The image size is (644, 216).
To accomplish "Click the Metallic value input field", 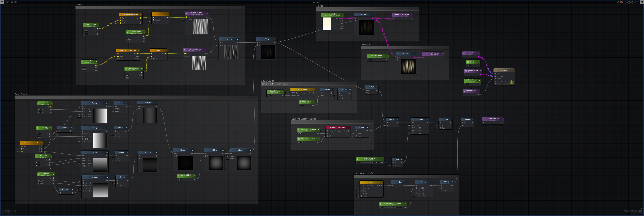I will click(469, 66).
